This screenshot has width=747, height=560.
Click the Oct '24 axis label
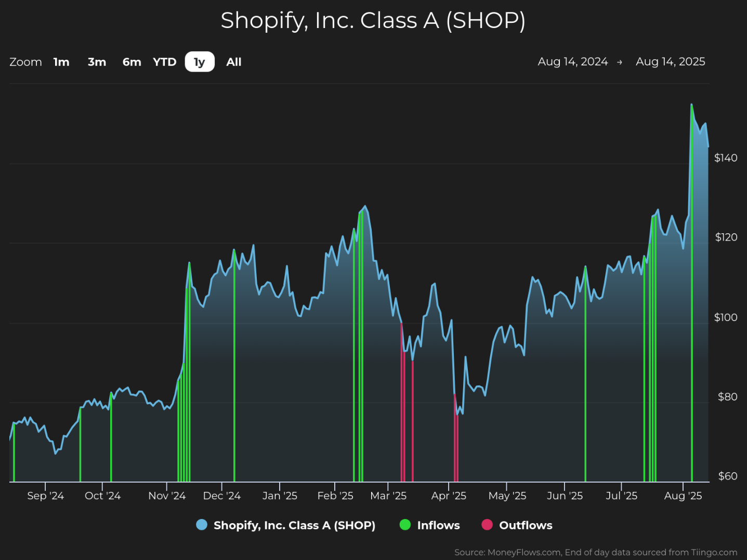(102, 496)
